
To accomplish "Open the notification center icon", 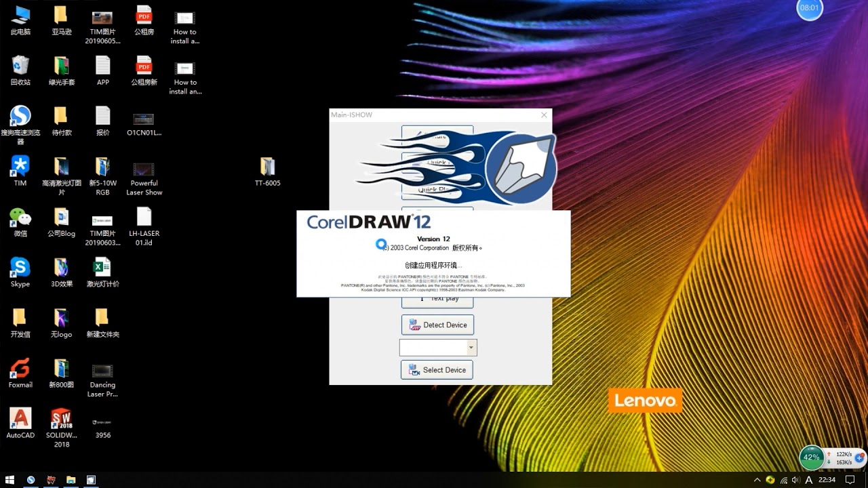I will pyautogui.click(x=850, y=480).
